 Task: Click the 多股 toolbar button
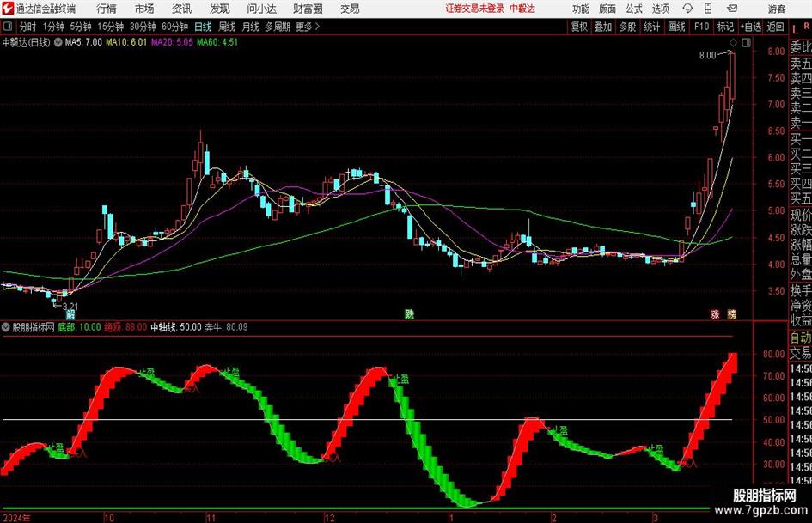pos(627,27)
